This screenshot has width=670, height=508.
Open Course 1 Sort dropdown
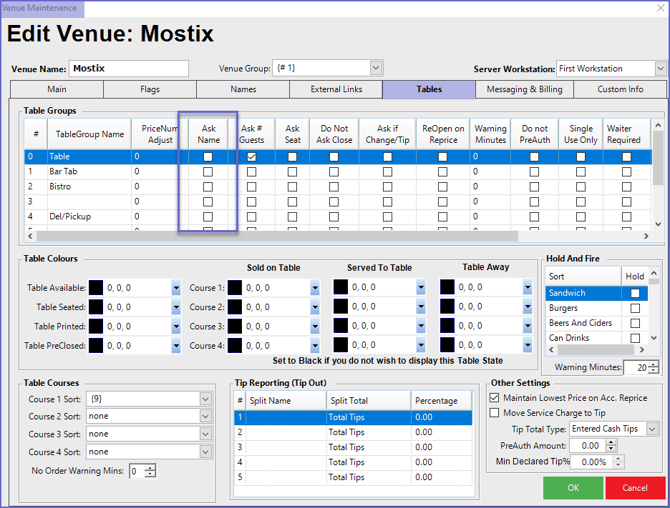point(205,399)
